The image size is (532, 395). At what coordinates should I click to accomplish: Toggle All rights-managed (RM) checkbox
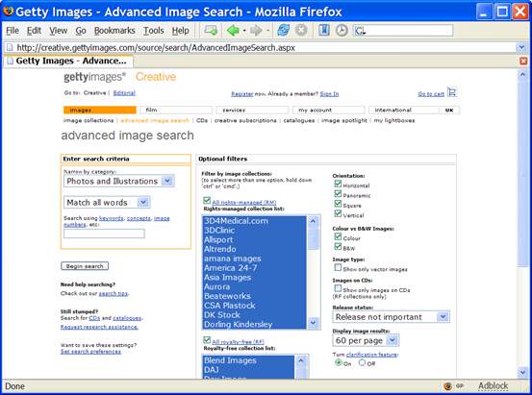[207, 200]
